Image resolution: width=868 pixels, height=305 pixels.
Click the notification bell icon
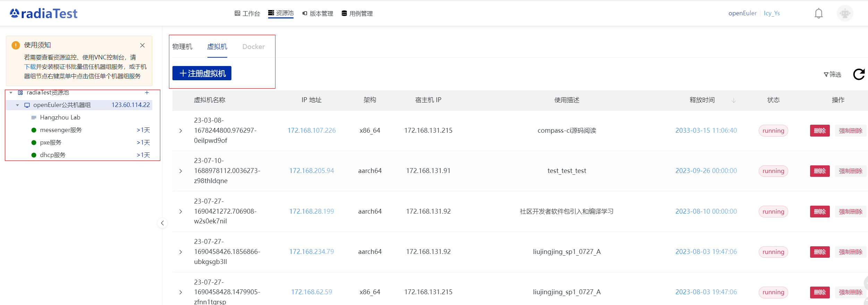tap(818, 14)
